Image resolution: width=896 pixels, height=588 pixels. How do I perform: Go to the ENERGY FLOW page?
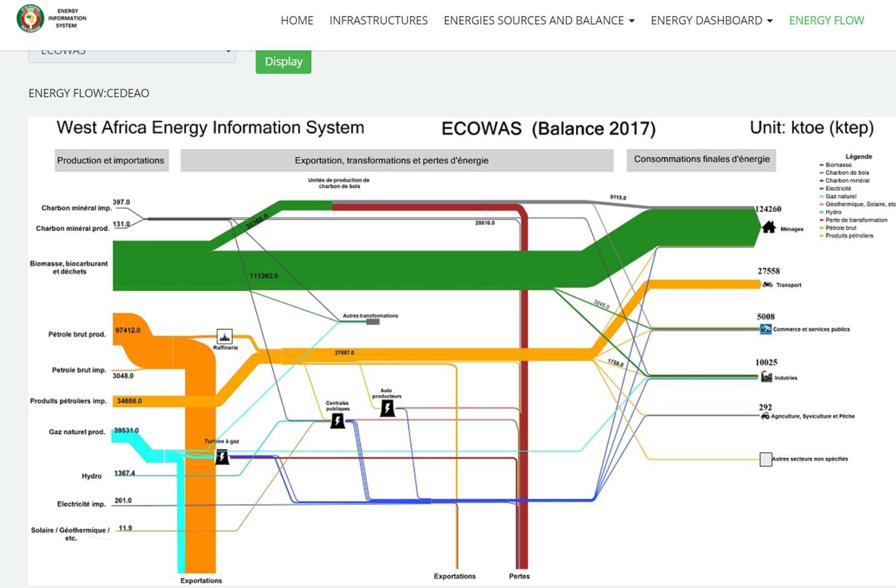pyautogui.click(x=826, y=20)
